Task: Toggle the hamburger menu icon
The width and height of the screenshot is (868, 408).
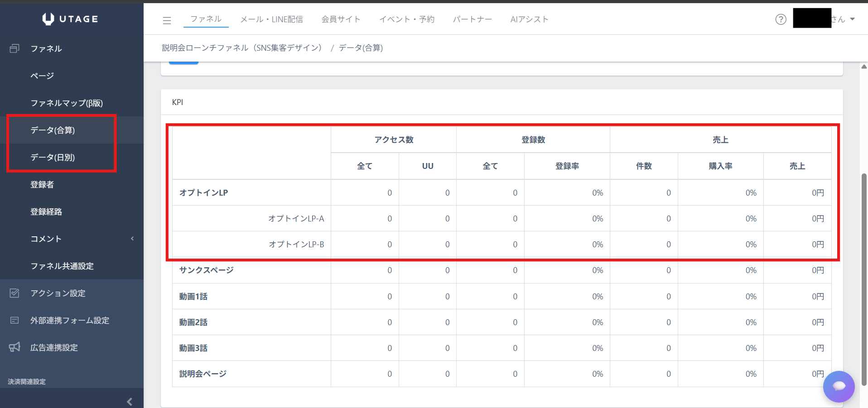Action: (x=167, y=20)
